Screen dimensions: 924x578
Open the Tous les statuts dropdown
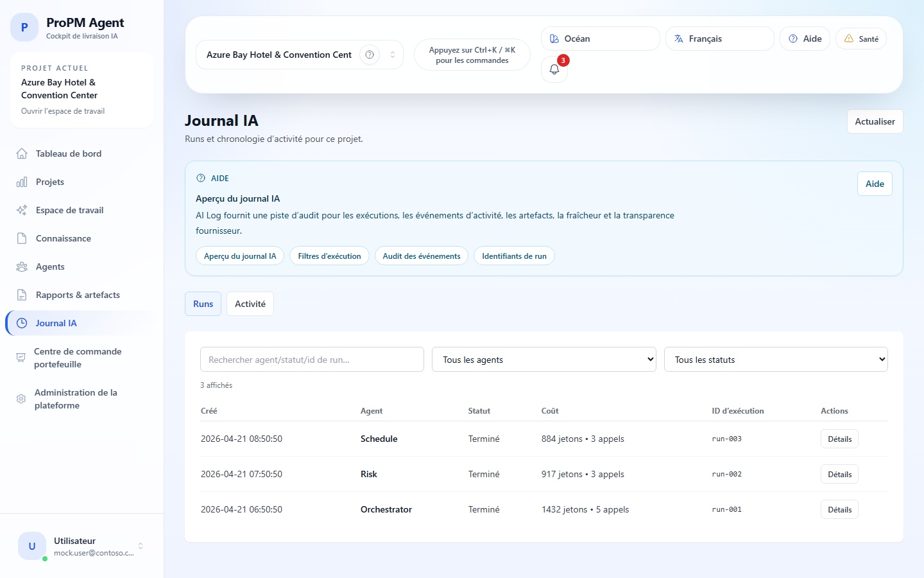coord(776,360)
